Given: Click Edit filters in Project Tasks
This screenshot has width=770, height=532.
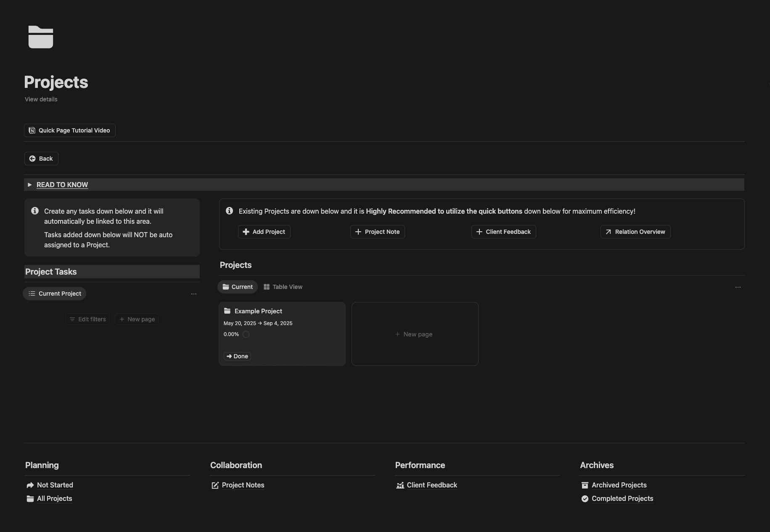Looking at the screenshot, I should coord(87,319).
